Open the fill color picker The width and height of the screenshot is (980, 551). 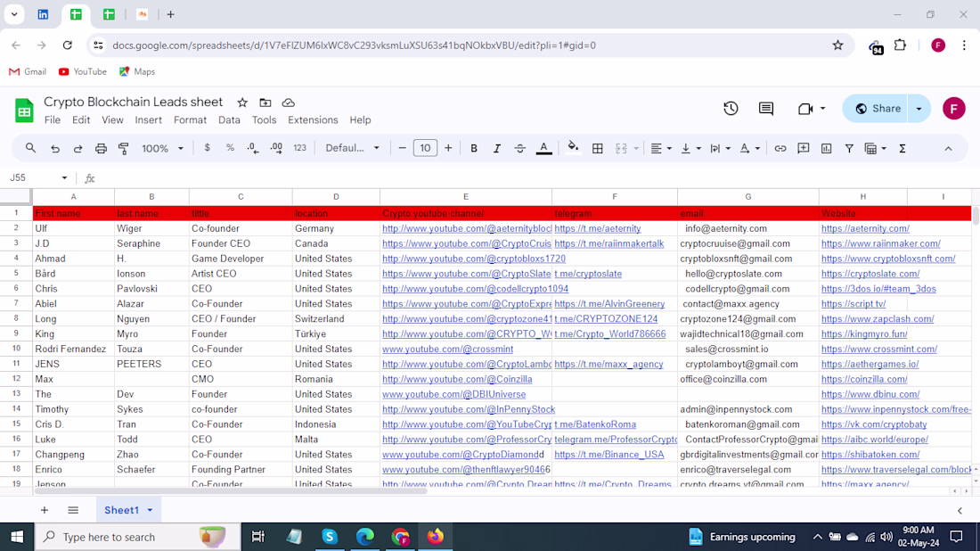click(x=573, y=148)
